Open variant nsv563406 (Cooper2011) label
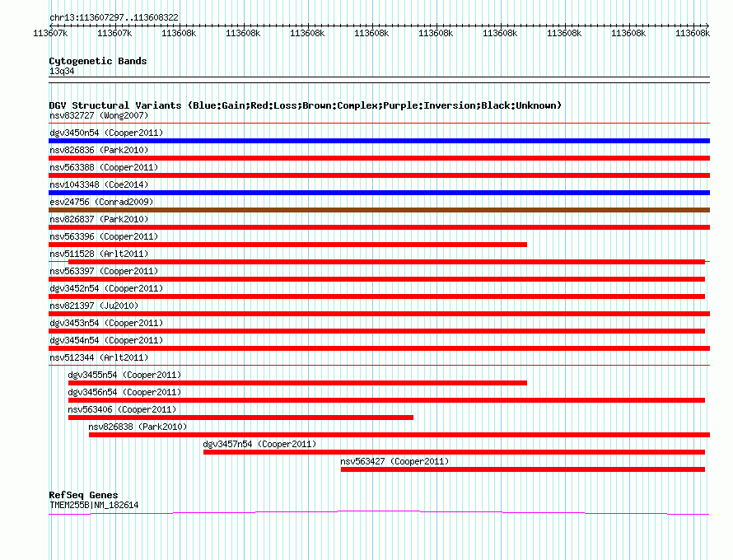Screen dimensions: 733x560 coord(122,409)
